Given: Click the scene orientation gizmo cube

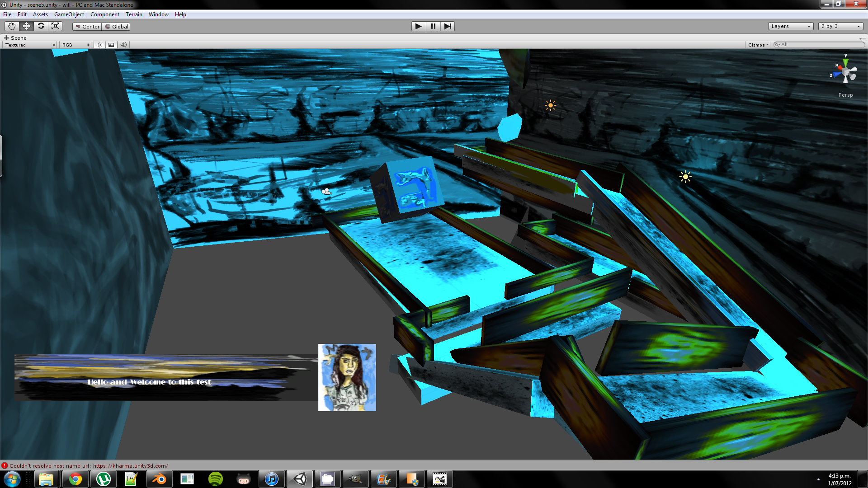Looking at the screenshot, I should coord(846,72).
